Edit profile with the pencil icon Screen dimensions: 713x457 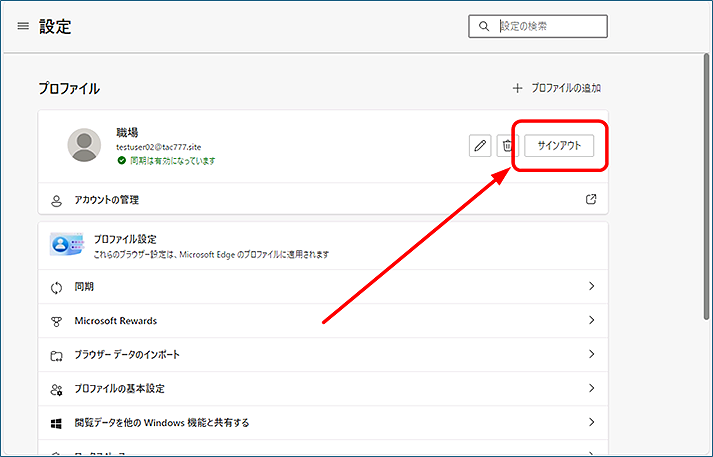(x=480, y=146)
